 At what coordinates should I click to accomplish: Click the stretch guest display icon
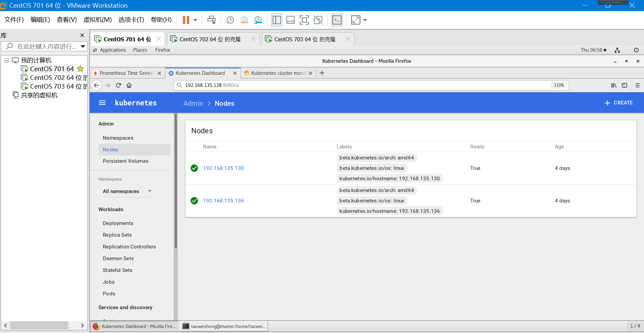tap(356, 20)
